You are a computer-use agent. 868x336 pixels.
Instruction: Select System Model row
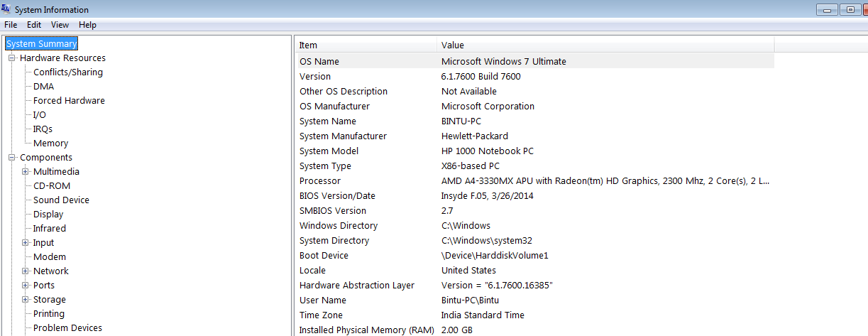[x=534, y=151]
